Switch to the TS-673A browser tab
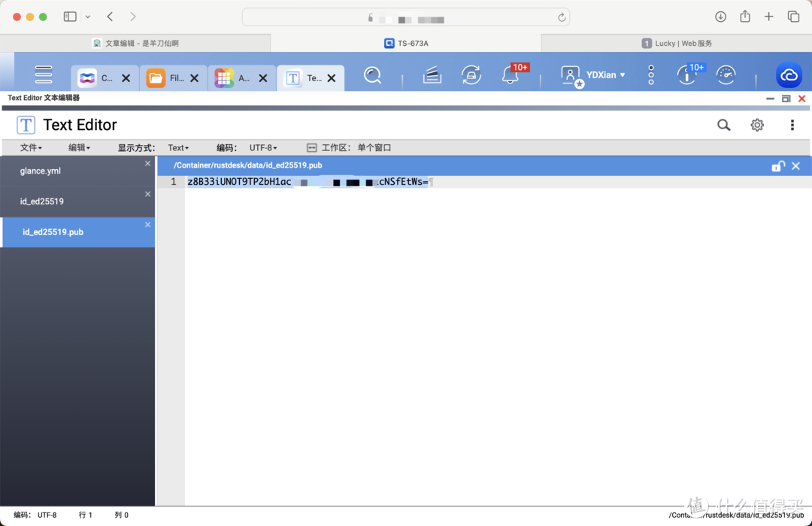The width and height of the screenshot is (812, 526). [x=406, y=44]
